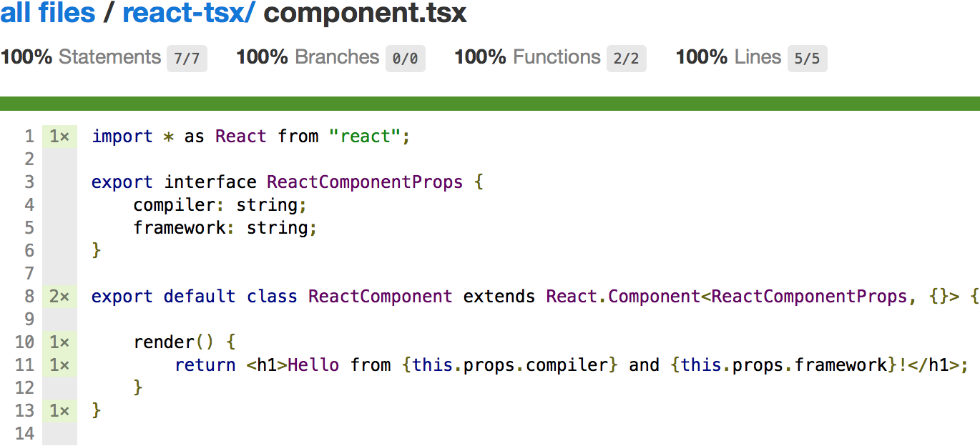Screen dimensions: 980x446
Task: Click the Statements 7/7 badge
Action: tap(187, 59)
